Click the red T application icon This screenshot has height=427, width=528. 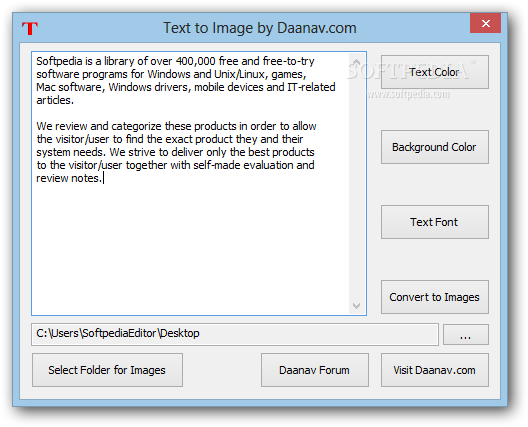30,28
